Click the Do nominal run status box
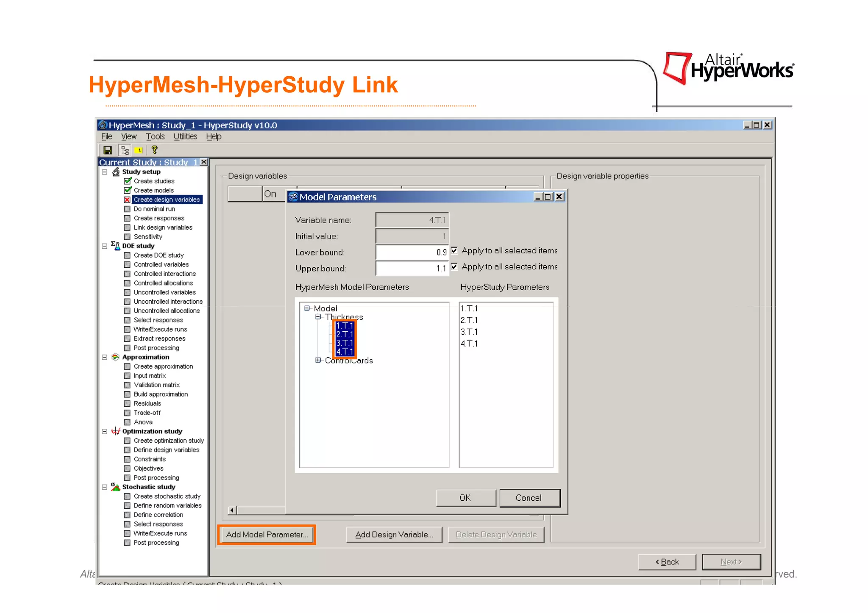This screenshot has width=868, height=613. [x=127, y=209]
